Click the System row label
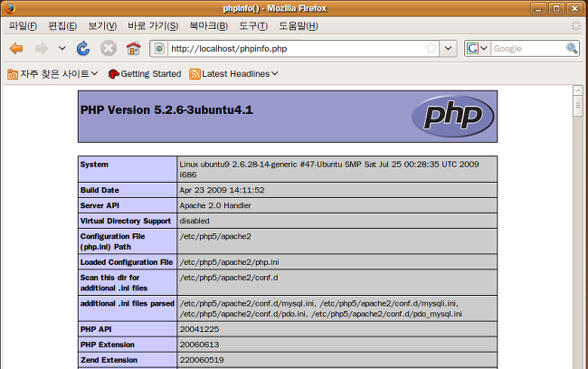Viewport: 588px width, 369px height. click(x=94, y=165)
